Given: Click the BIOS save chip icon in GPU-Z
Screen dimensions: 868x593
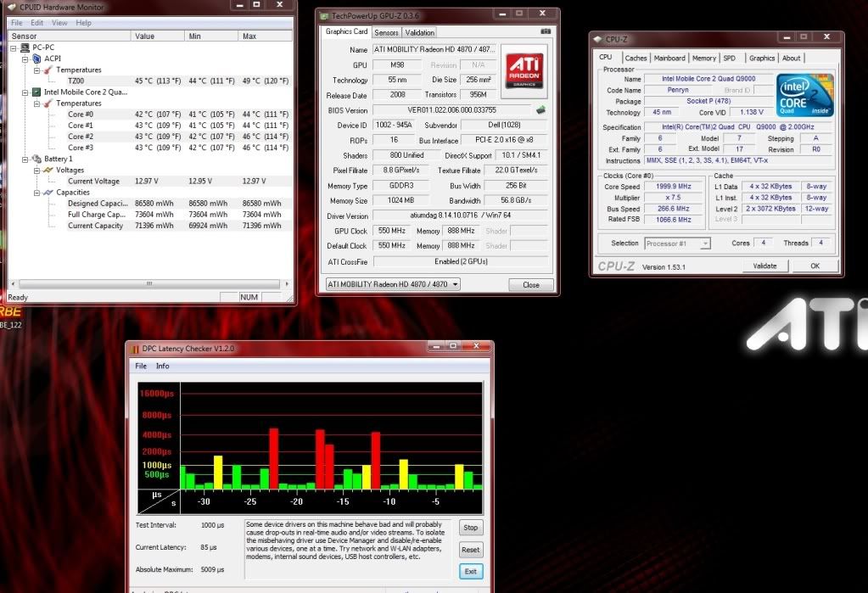Looking at the screenshot, I should (x=540, y=109).
